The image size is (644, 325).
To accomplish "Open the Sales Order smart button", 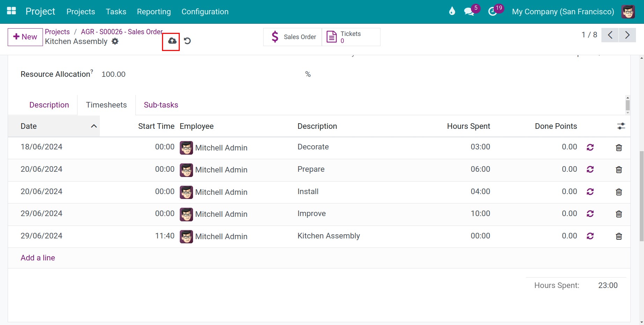I will click(x=293, y=37).
